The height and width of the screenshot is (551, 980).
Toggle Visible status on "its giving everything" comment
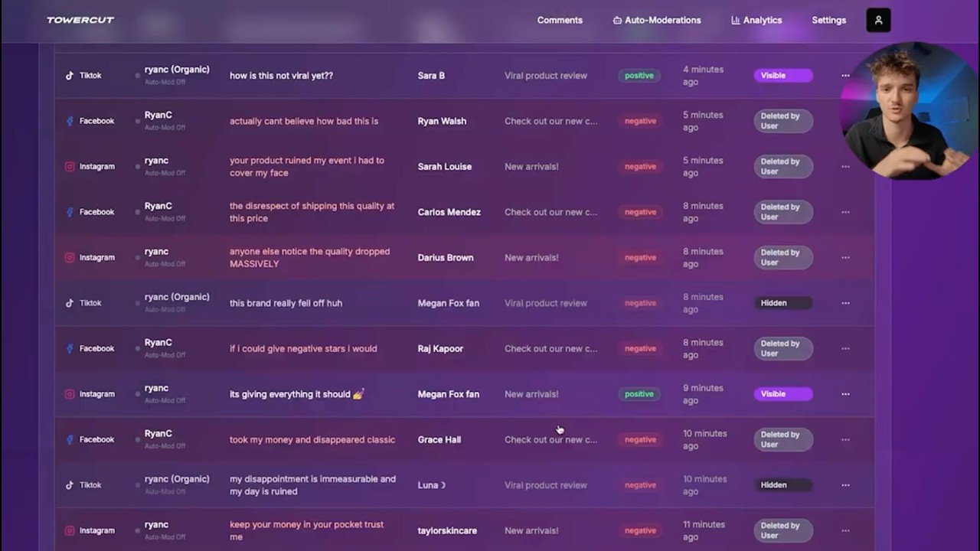[x=782, y=394]
